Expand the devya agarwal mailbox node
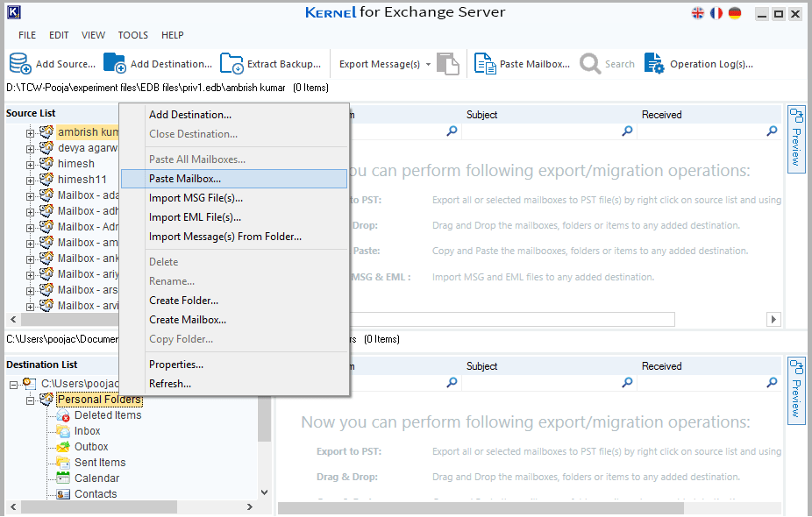 [x=30, y=148]
